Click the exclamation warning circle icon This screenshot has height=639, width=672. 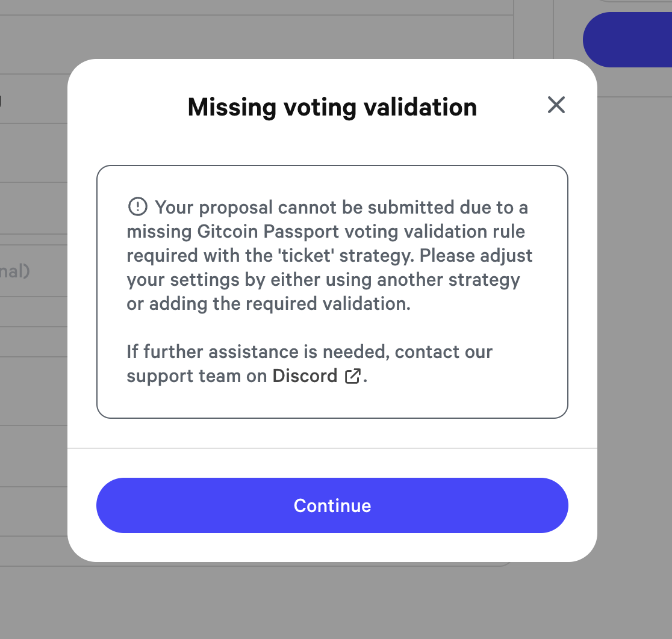click(138, 207)
